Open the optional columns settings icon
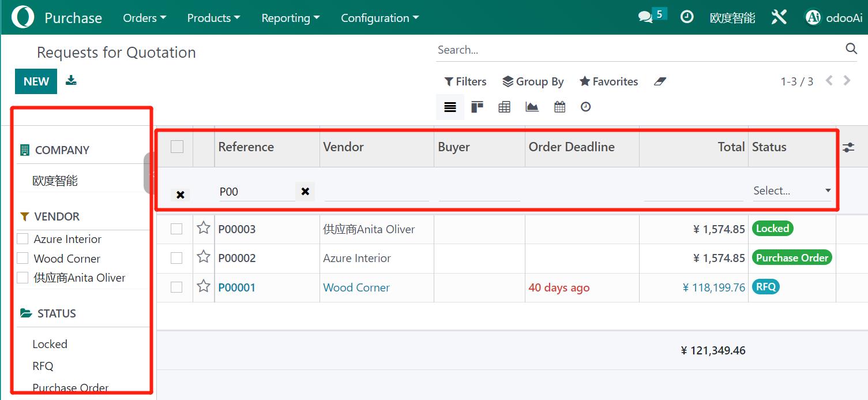 [x=848, y=147]
